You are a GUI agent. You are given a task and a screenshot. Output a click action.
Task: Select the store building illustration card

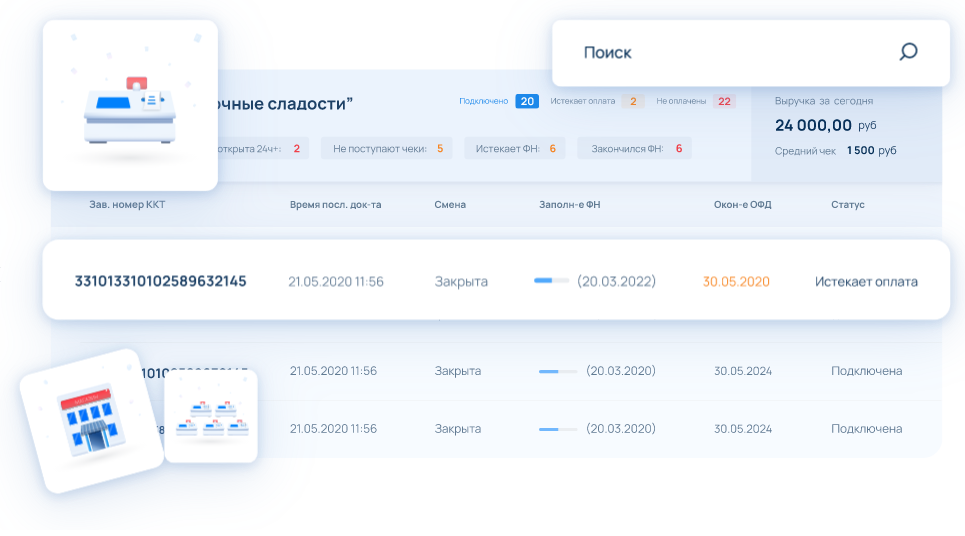(x=92, y=422)
